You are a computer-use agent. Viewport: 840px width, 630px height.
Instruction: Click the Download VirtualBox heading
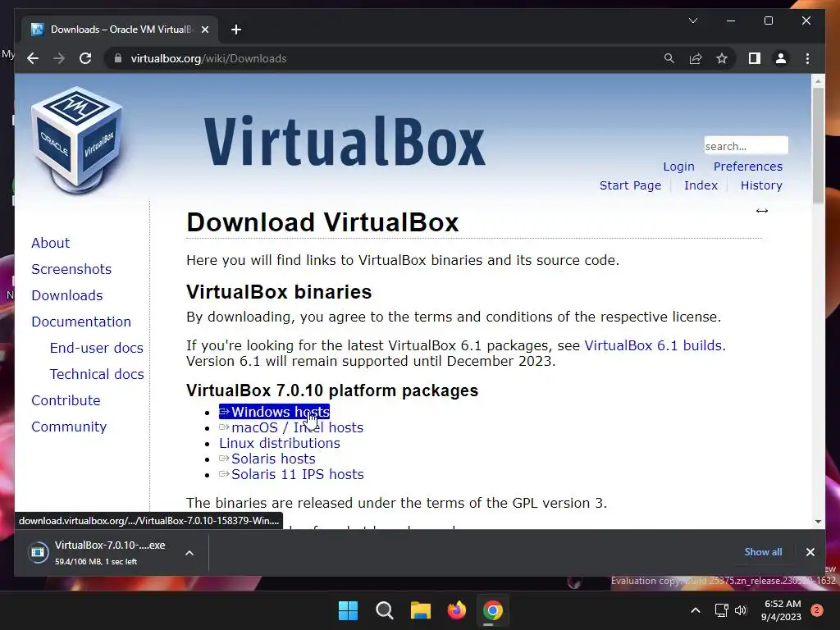[x=322, y=222]
